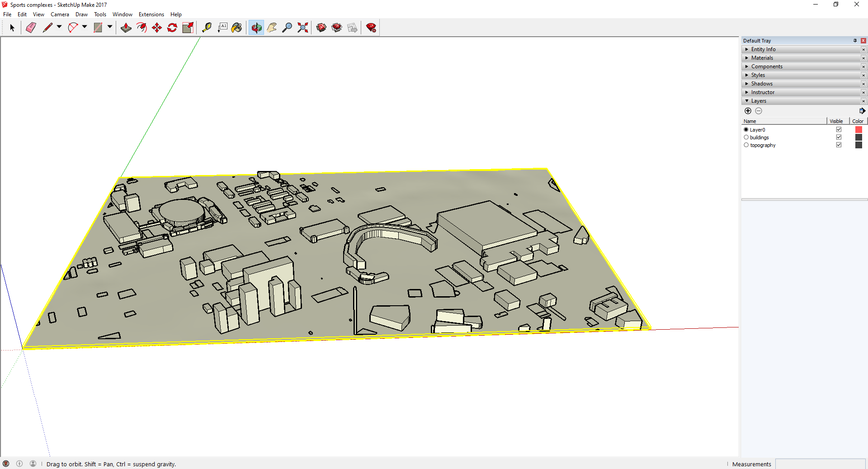This screenshot has width=868, height=469.
Task: Open the Rectangle tool dropdown arrow
Action: 110,28
